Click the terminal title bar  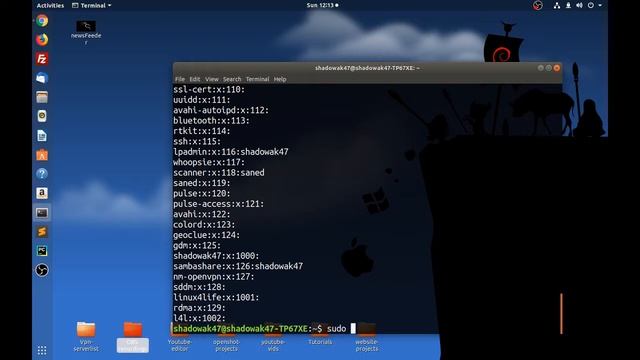367,68
